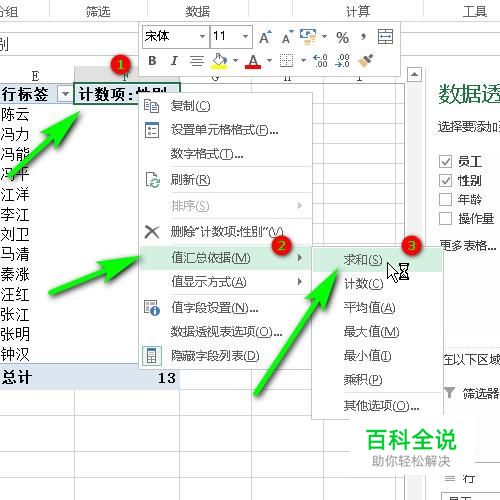Click the X delete icon in menu

(x=152, y=232)
